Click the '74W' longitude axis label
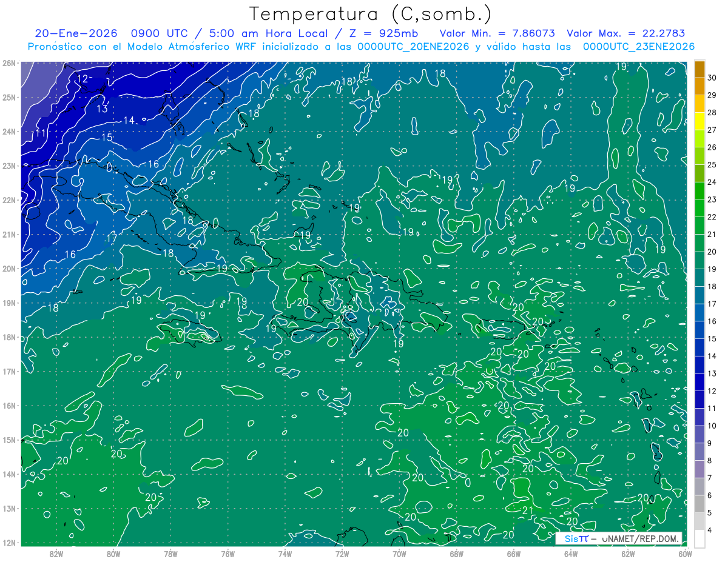 [285, 554]
